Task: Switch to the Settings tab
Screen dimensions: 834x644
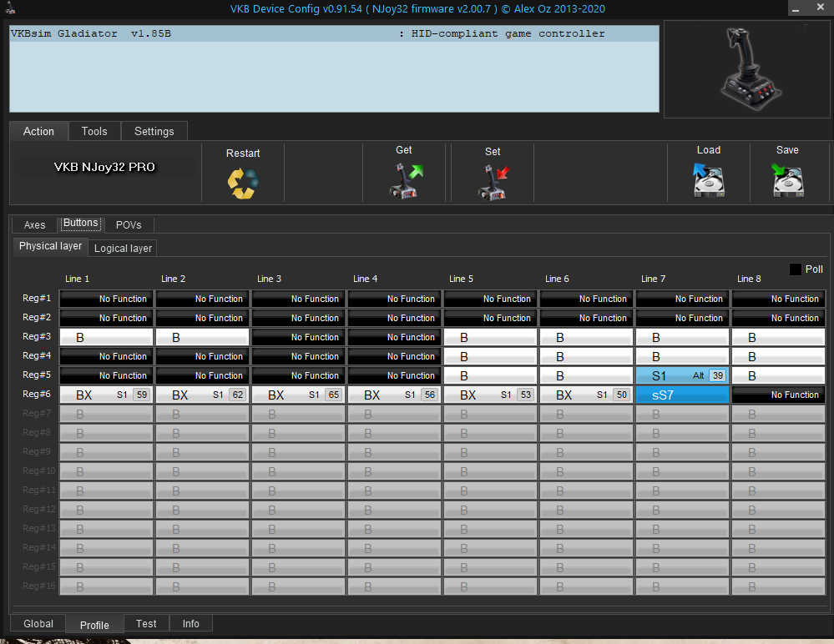Action: point(154,131)
